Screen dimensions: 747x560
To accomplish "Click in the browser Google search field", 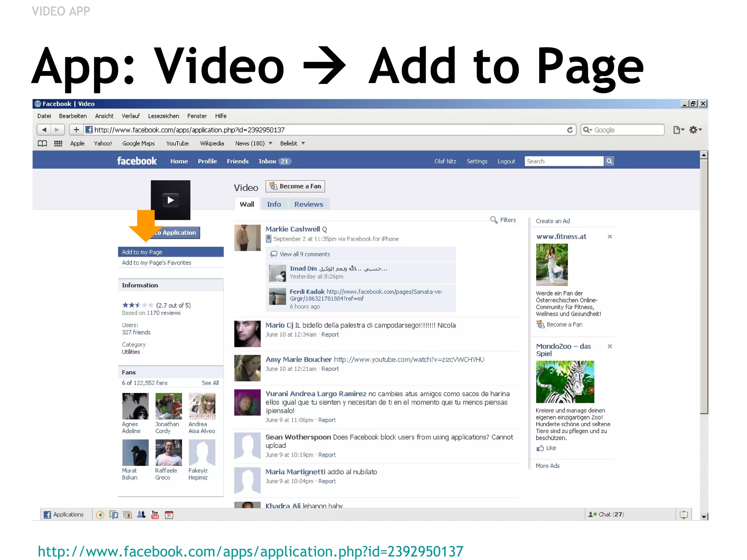I will (x=622, y=130).
